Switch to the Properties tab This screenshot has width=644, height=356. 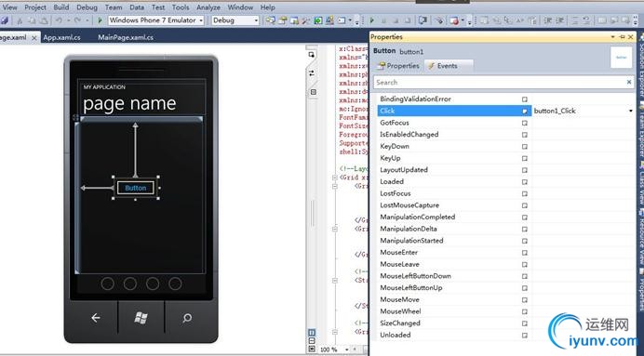[399, 66]
